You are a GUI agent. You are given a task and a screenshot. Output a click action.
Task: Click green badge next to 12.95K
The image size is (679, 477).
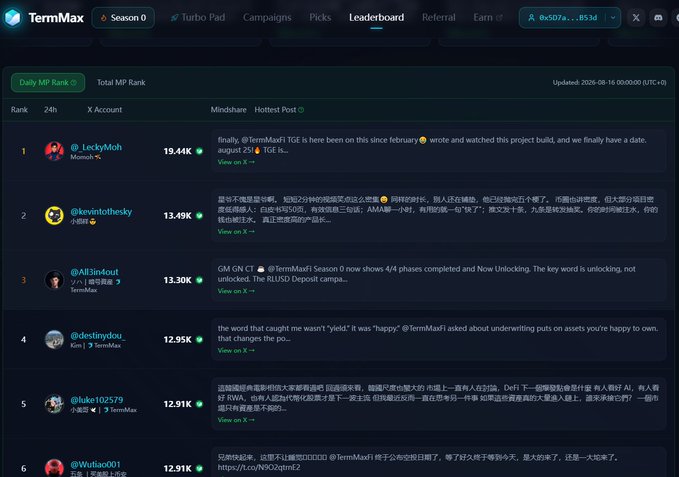pyautogui.click(x=199, y=339)
